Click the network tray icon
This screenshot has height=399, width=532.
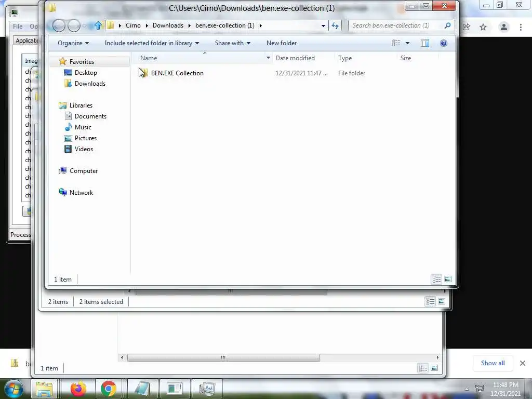point(480,389)
